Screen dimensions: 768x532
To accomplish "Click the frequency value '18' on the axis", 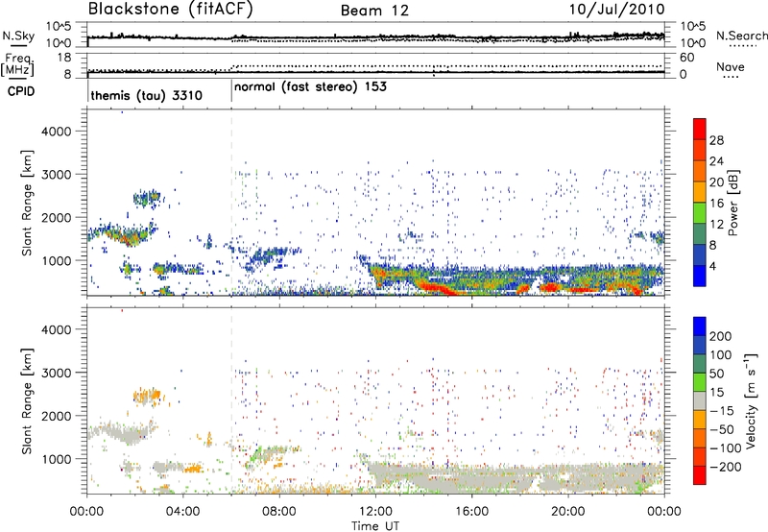I will point(64,58).
